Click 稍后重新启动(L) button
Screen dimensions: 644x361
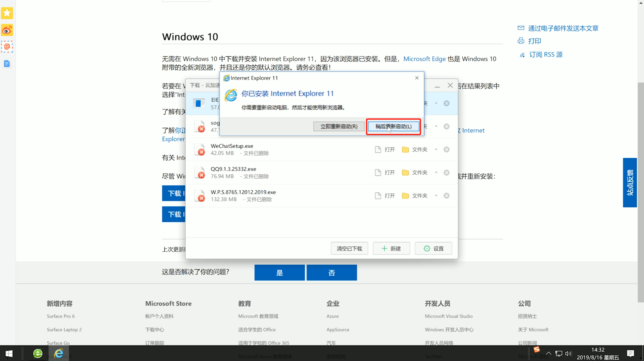[393, 126]
